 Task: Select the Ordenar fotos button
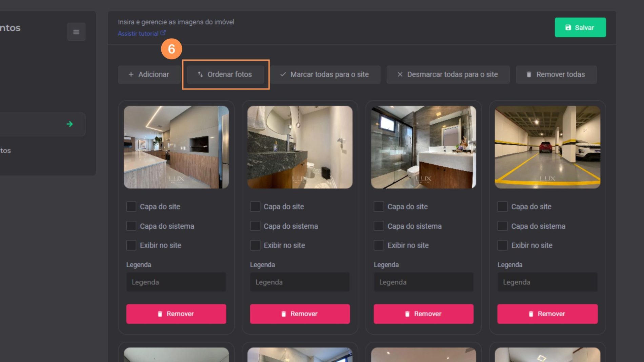(225, 74)
